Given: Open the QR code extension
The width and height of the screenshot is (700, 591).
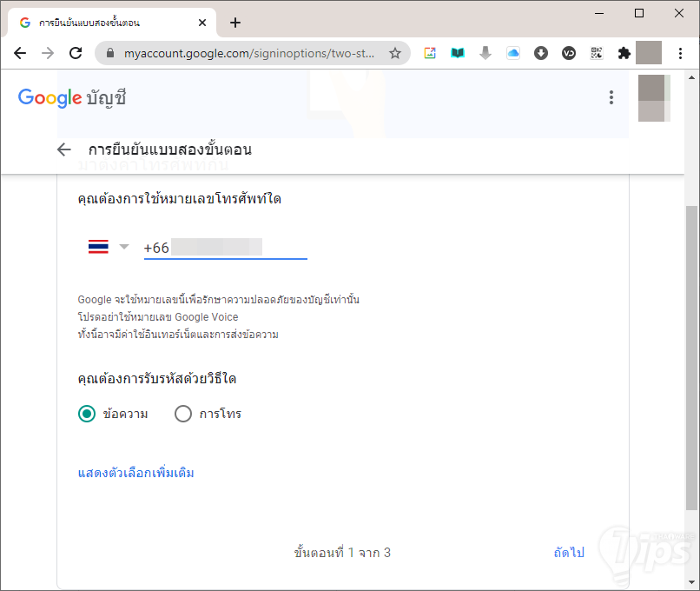Looking at the screenshot, I should (x=597, y=53).
